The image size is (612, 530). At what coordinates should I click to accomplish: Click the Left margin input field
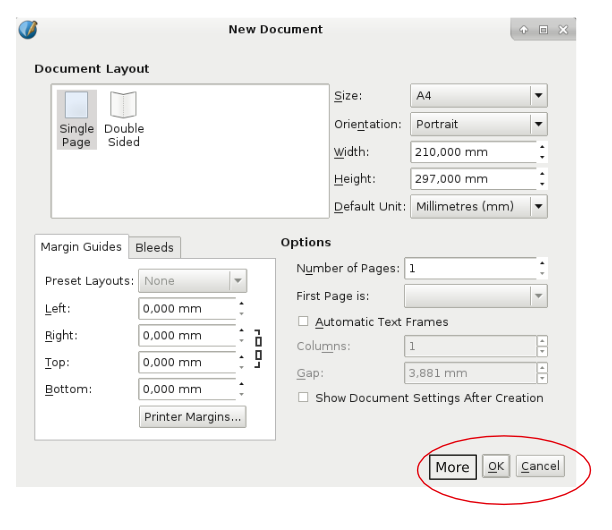tap(187, 309)
